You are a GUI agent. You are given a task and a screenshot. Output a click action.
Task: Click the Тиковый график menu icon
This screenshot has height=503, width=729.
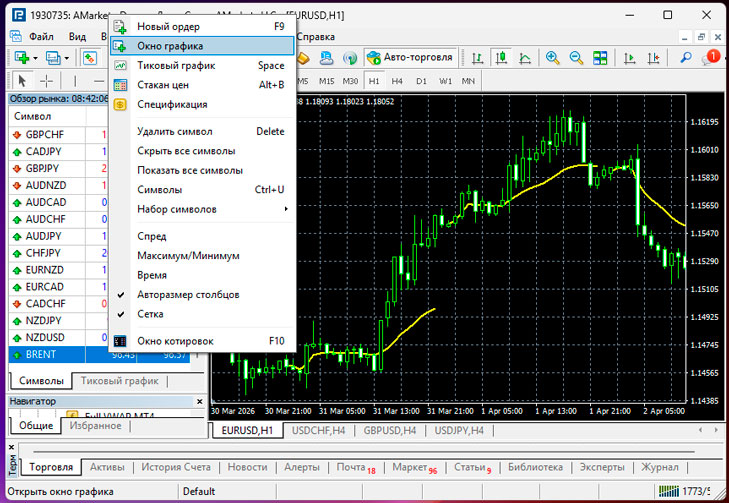(120, 65)
